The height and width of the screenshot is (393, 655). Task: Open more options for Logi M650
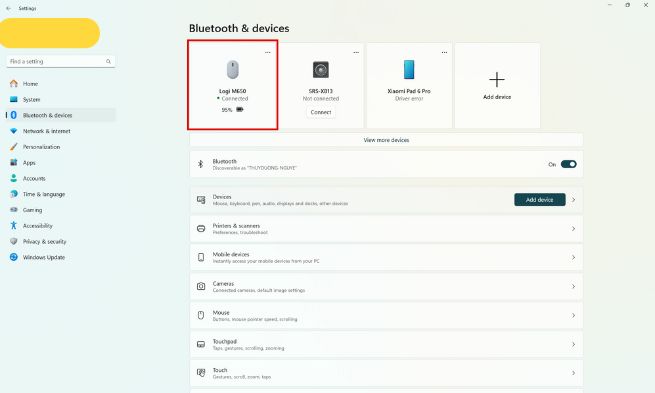pos(268,53)
